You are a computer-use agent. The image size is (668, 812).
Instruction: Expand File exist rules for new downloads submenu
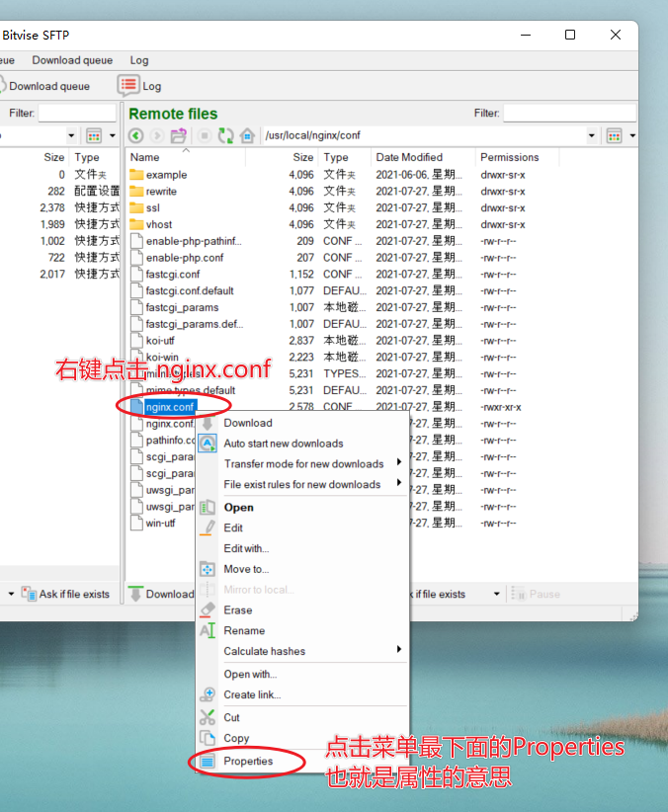[x=302, y=484]
